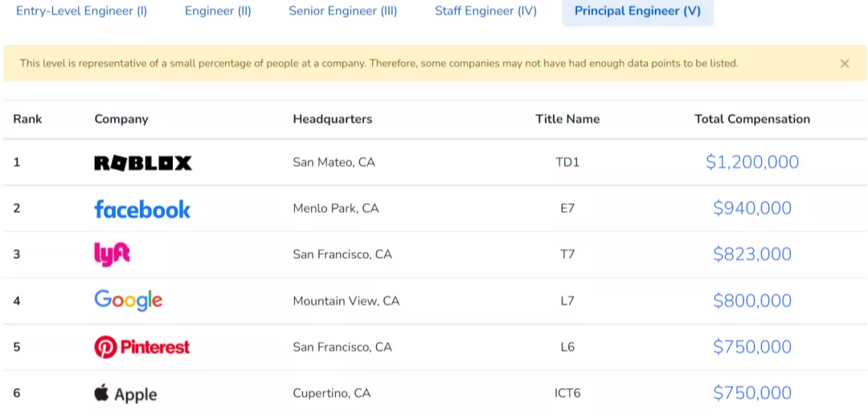
Task: Click the Google logo
Action: tap(129, 301)
